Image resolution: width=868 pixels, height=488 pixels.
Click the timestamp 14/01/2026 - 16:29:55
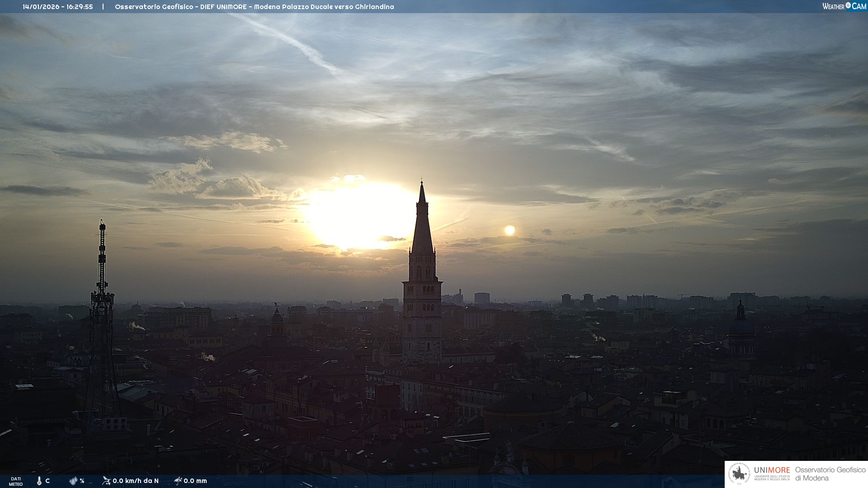[58, 7]
